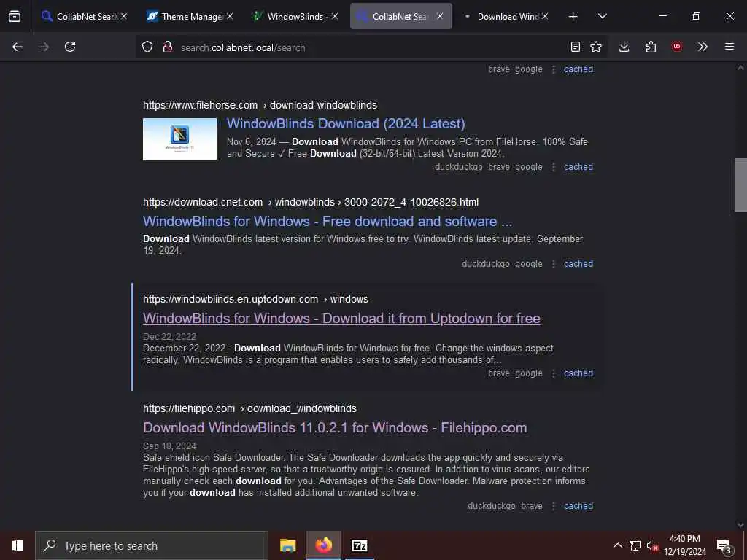Click brave engine label on Filehippo result
Image resolution: width=747 pixels, height=560 pixels.
coord(532,506)
